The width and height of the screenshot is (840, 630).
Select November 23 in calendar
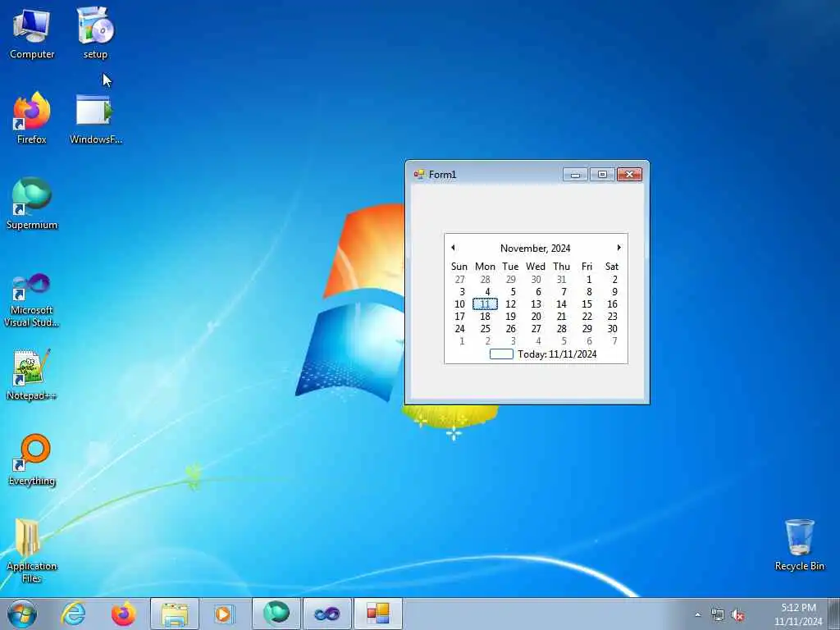point(612,317)
